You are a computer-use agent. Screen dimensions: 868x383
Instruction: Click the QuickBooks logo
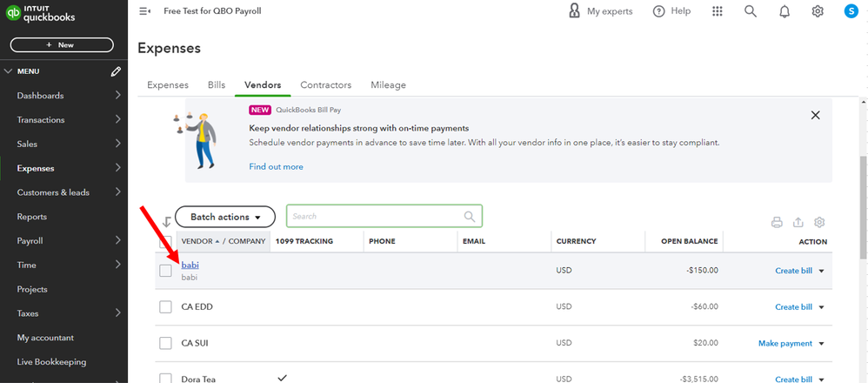tap(40, 13)
